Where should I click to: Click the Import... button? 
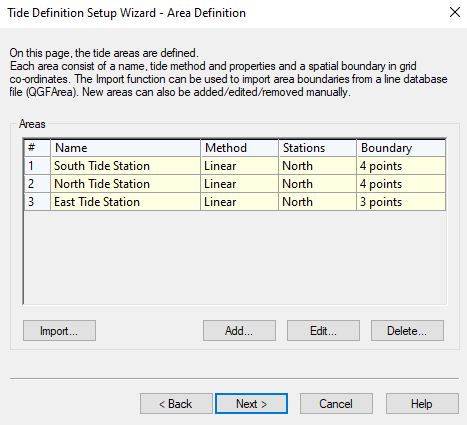(59, 331)
